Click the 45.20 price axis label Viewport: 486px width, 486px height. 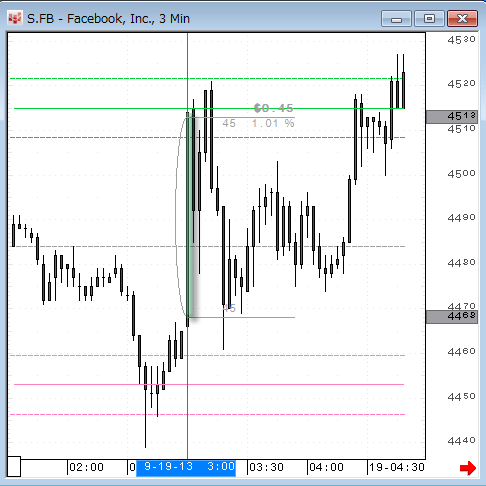461,84
